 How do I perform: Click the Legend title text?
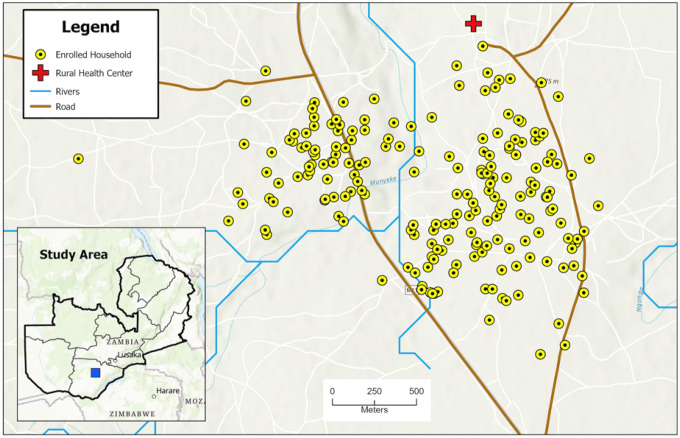pos(91,27)
